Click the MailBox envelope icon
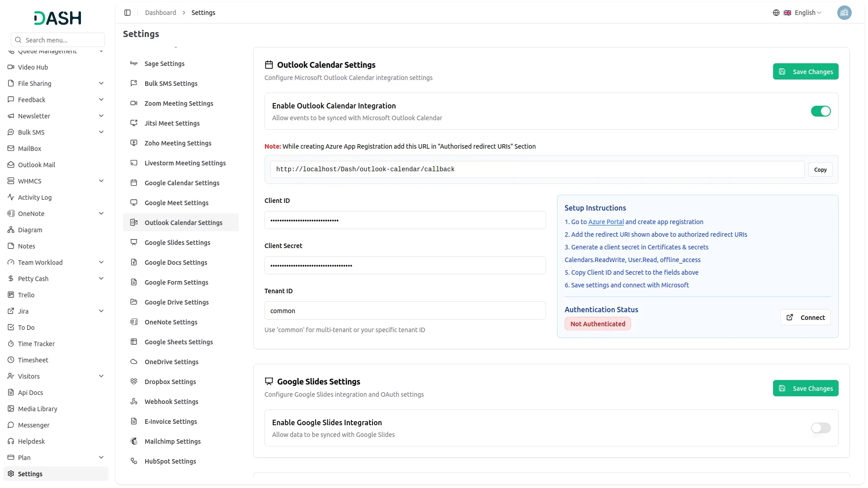The height and width of the screenshot is (488, 868). [11, 149]
